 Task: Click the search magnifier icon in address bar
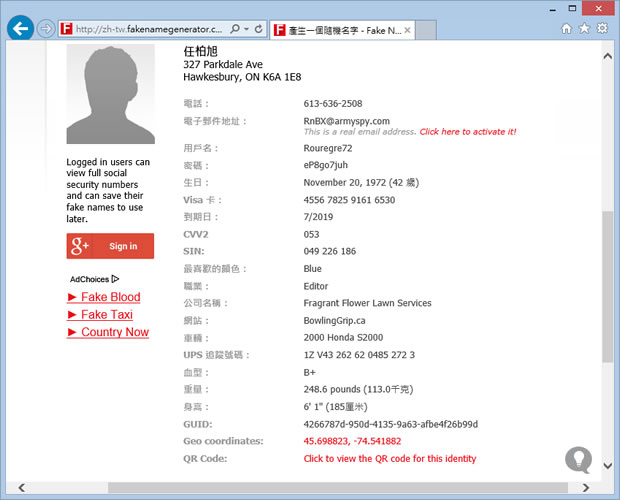pos(233,29)
